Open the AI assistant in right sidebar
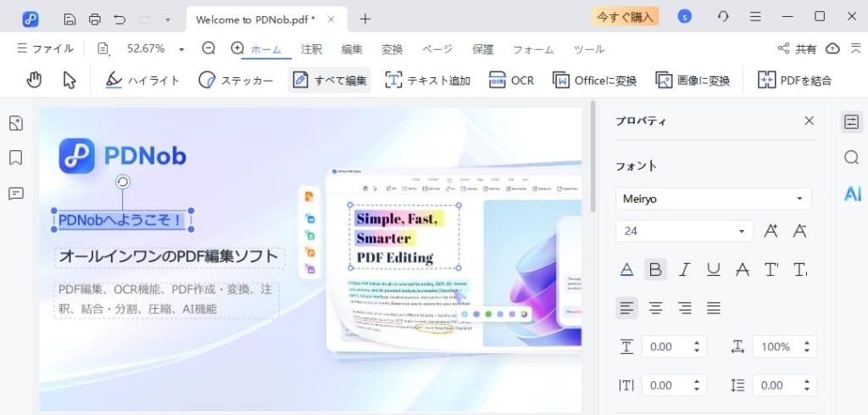Screen dimensions: 868x415 [853, 193]
